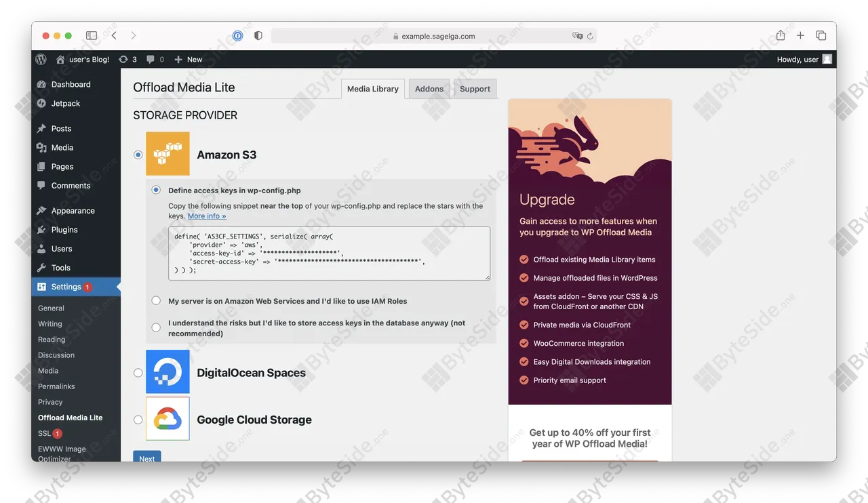Open the Safari share button

click(x=781, y=35)
